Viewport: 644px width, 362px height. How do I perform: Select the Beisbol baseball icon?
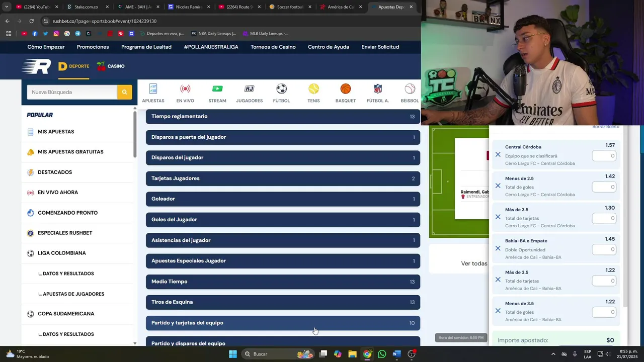410,89
